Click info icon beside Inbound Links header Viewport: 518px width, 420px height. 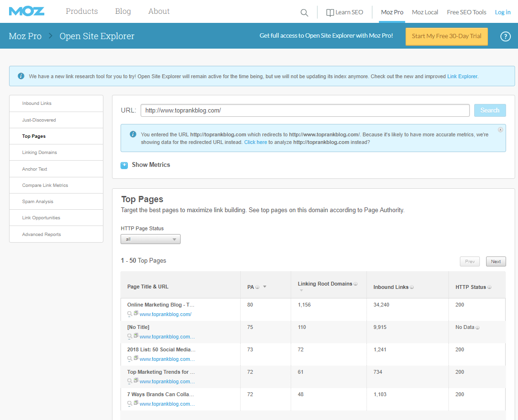pyautogui.click(x=412, y=287)
